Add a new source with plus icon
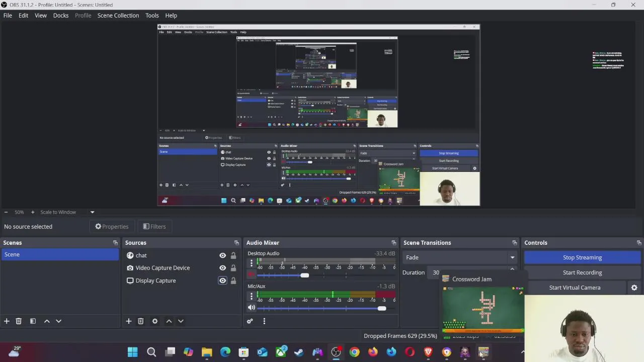 pyautogui.click(x=129, y=321)
